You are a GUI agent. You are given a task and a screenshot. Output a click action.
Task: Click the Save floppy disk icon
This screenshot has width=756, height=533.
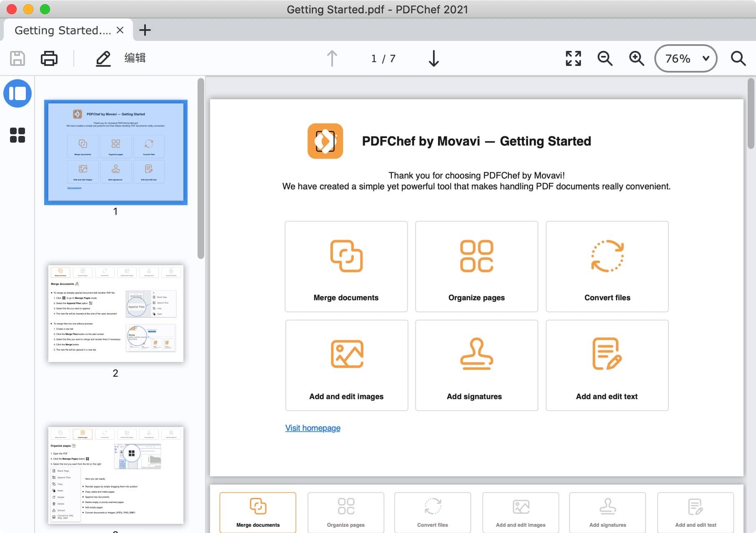click(17, 58)
